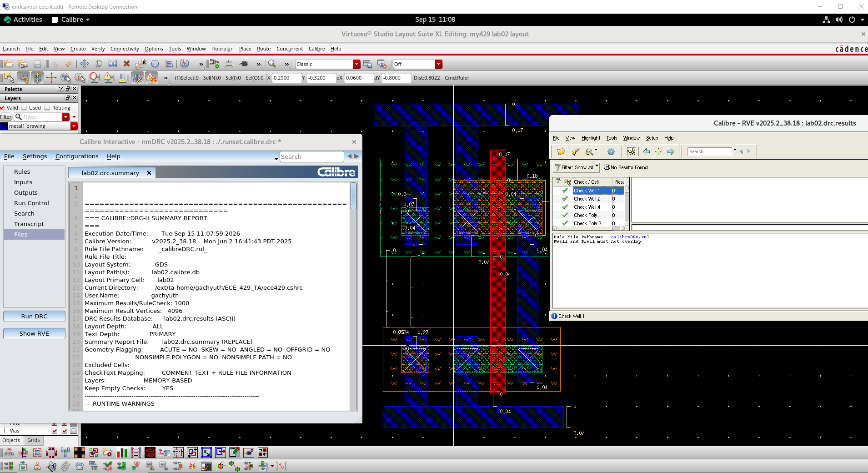Click the Create Label abc icon

[229, 64]
